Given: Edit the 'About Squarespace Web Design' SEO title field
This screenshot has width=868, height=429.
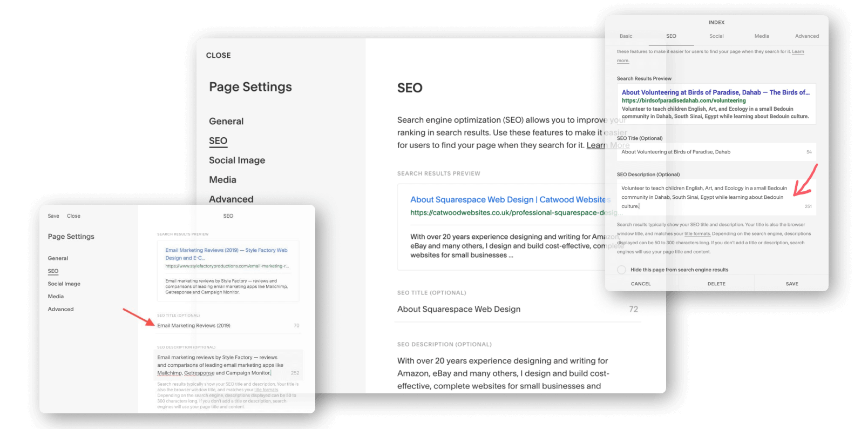Looking at the screenshot, I should (517, 309).
